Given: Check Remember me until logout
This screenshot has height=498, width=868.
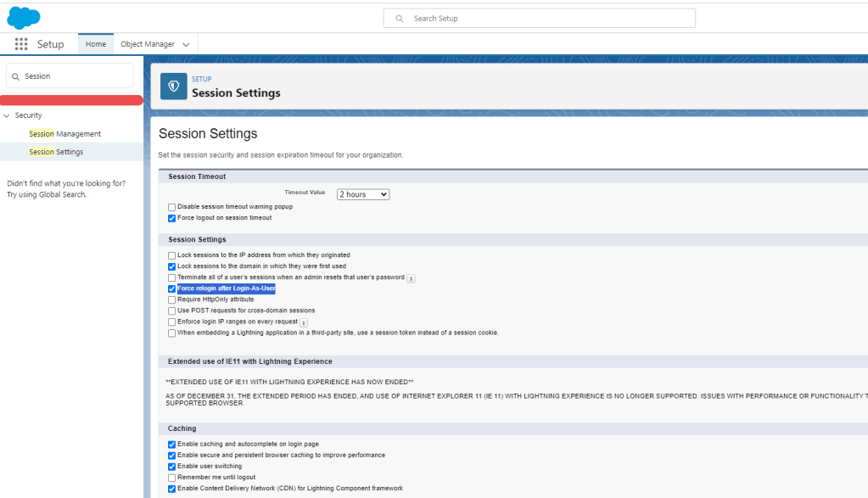Looking at the screenshot, I should pyautogui.click(x=172, y=478).
